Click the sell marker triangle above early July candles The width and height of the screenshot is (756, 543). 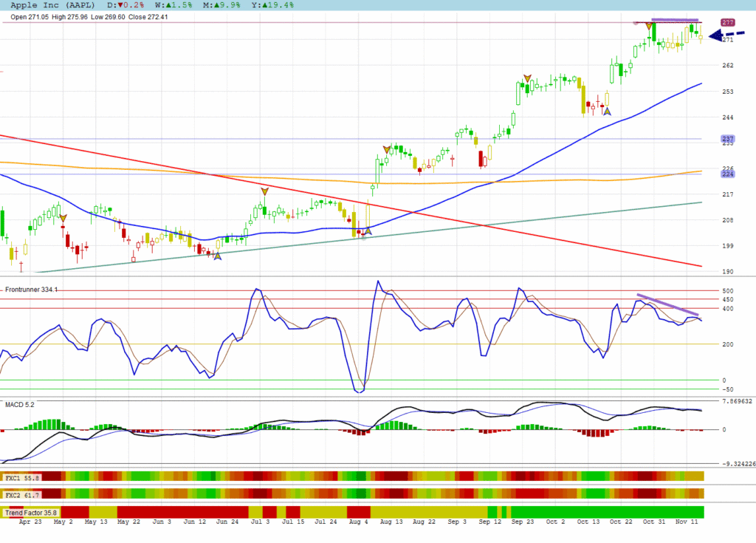[x=264, y=191]
